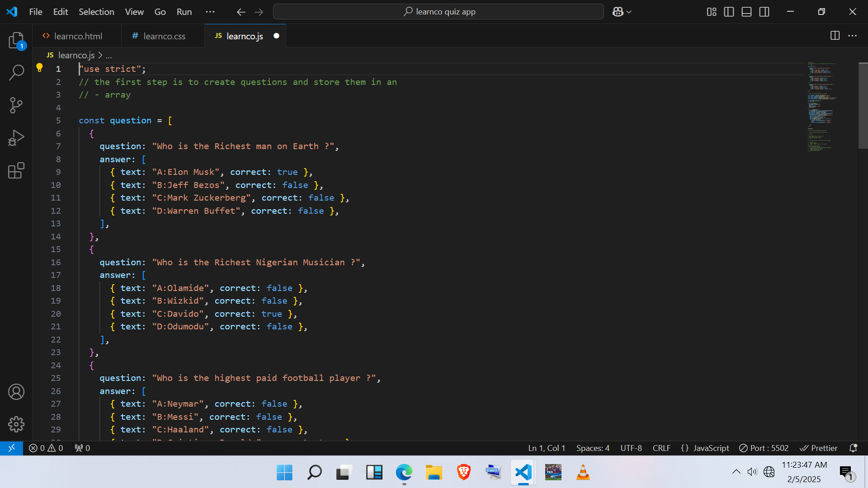Viewport: 868px width, 488px height.
Task: Click the text "A:Elon Musk" in code
Action: 186,172
